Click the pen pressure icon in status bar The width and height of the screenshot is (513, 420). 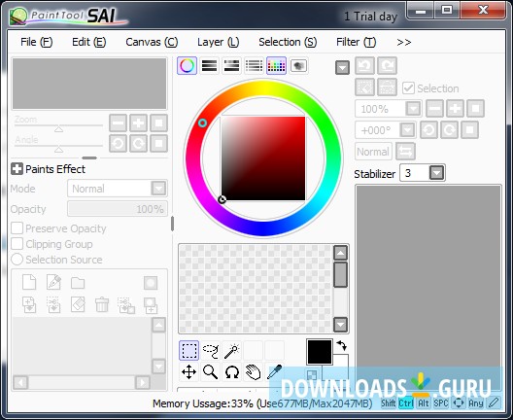(x=494, y=402)
